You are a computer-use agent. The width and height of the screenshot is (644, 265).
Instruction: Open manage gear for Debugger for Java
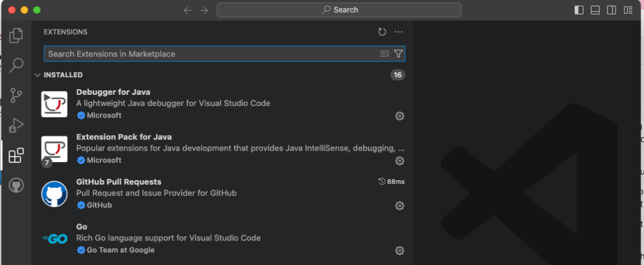click(x=399, y=116)
